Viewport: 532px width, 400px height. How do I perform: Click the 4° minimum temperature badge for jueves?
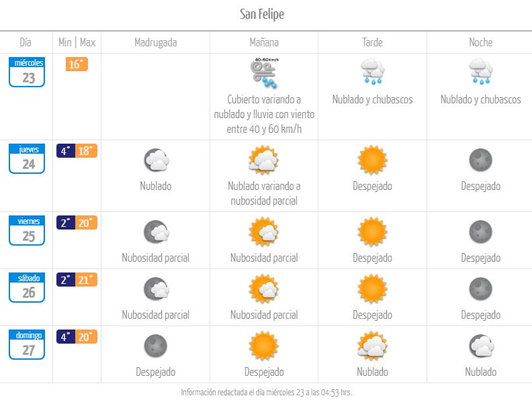pos(66,151)
